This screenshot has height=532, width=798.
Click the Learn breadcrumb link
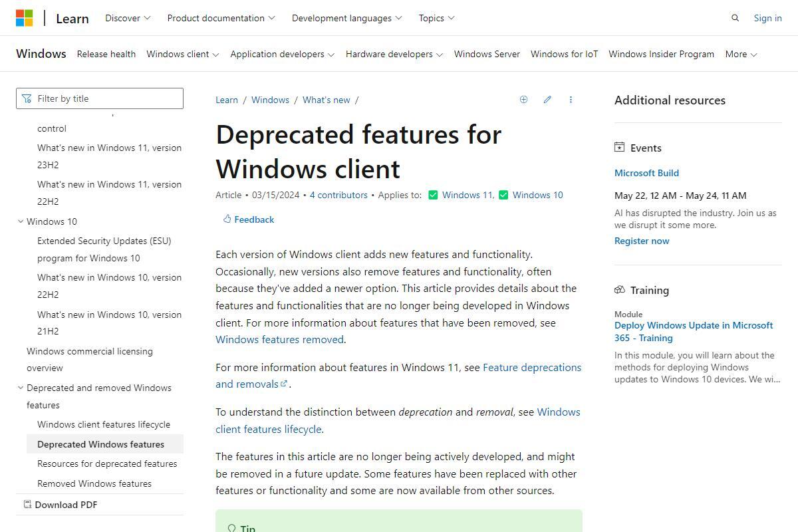(227, 100)
